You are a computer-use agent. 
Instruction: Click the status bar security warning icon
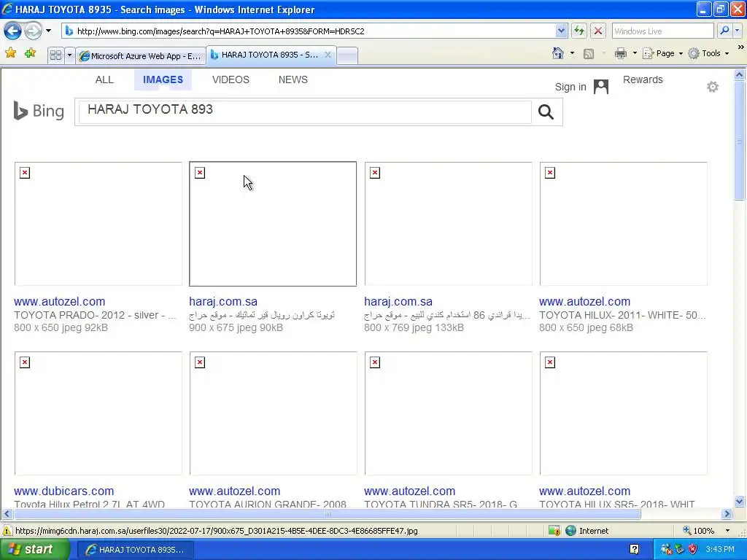tap(7, 531)
